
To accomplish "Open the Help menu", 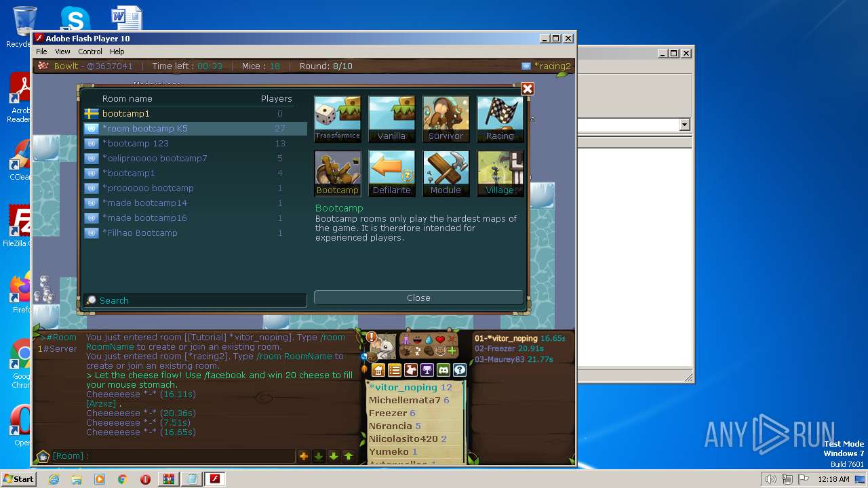I will click(117, 52).
